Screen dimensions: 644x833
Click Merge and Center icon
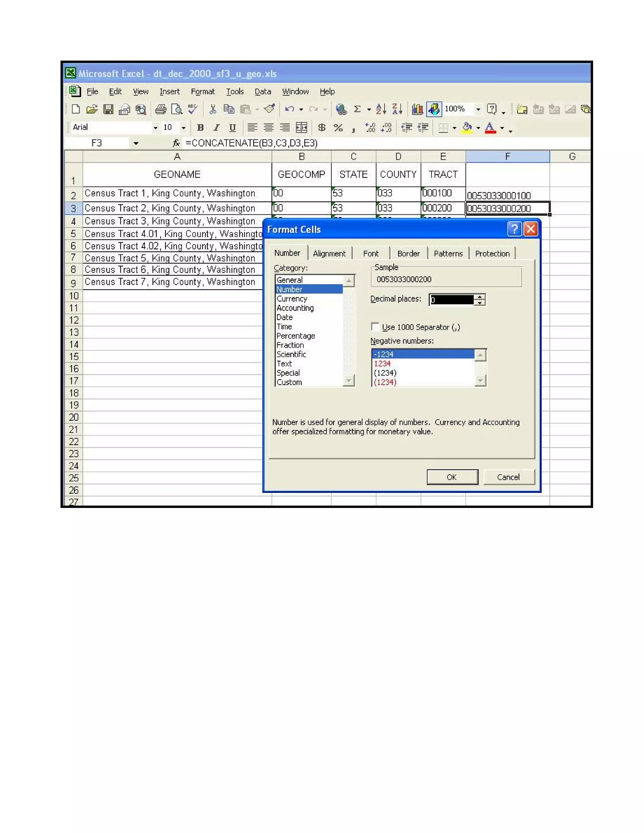coord(301,128)
